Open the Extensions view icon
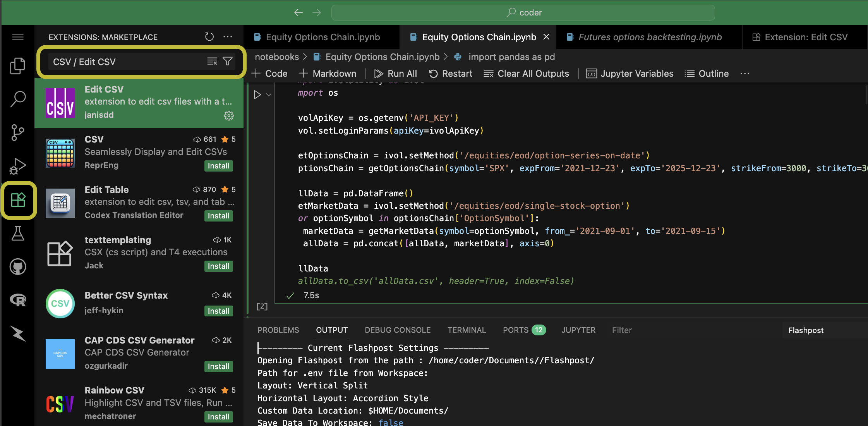The width and height of the screenshot is (868, 426). (x=18, y=200)
